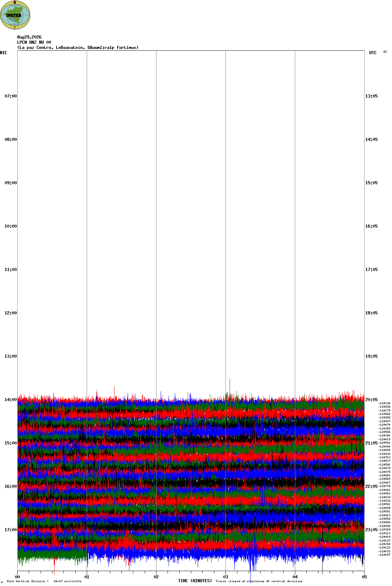Click the 00 minute axis tick label
This screenshot has height=586, width=392.
(18, 577)
